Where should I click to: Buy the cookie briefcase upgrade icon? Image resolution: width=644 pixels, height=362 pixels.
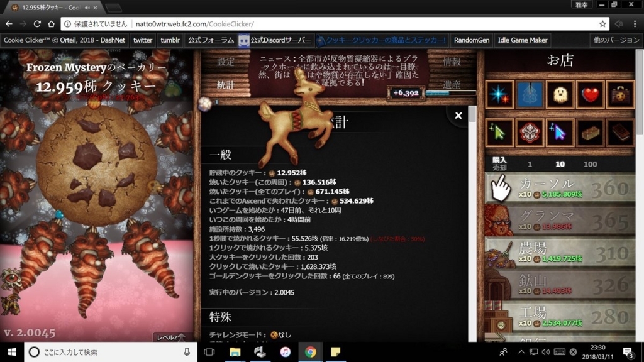coord(620,94)
